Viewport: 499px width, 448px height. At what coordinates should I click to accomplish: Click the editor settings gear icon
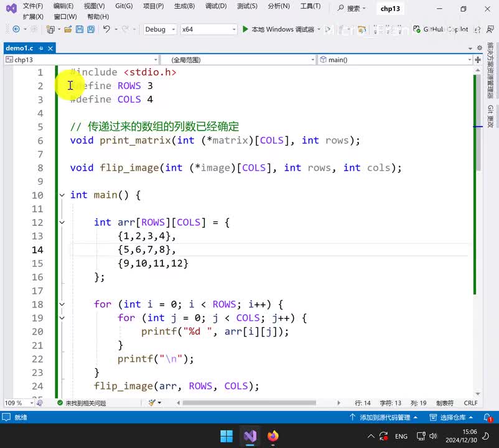[480, 48]
